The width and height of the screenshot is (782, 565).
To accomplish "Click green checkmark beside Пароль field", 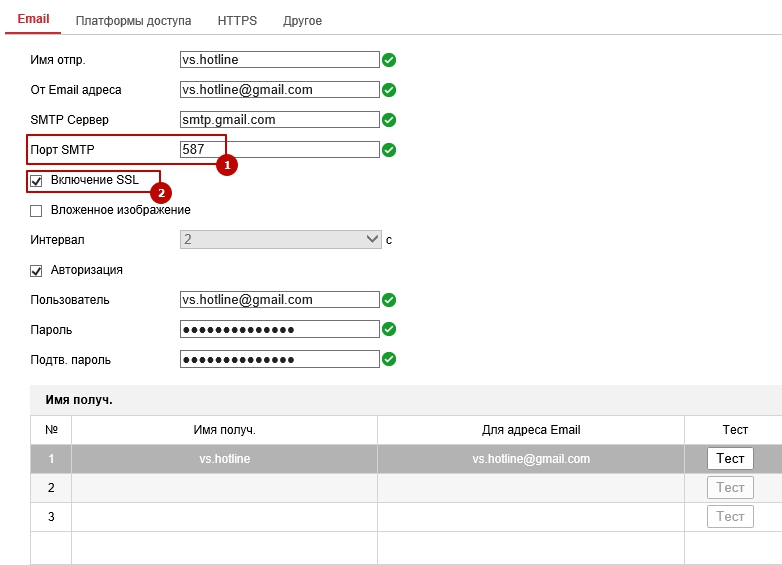I will click(x=389, y=329).
